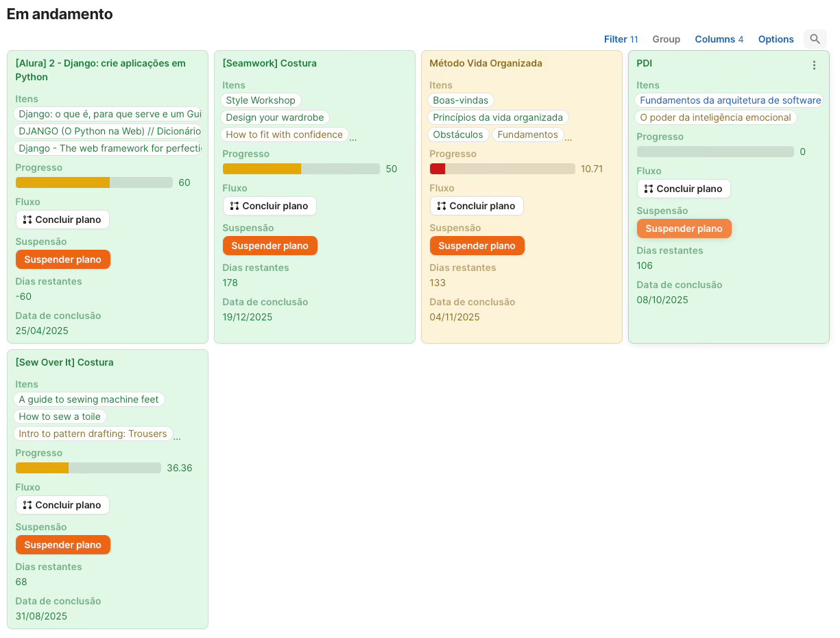Open the Boas-vindas item tag
This screenshot has width=840, height=638.
coord(461,100)
